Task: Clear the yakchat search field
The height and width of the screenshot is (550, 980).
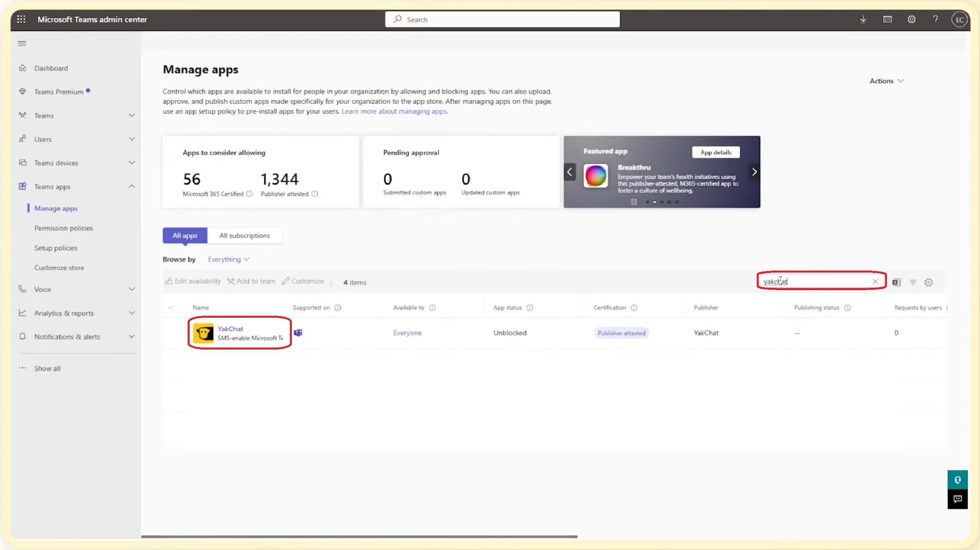Action: [x=875, y=281]
